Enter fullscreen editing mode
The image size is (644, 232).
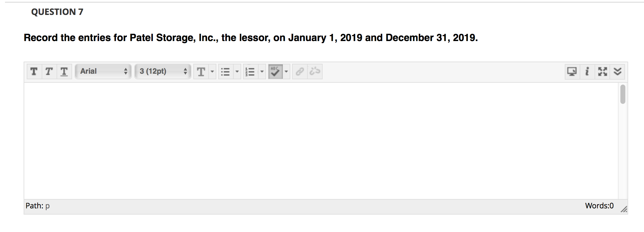pos(602,71)
